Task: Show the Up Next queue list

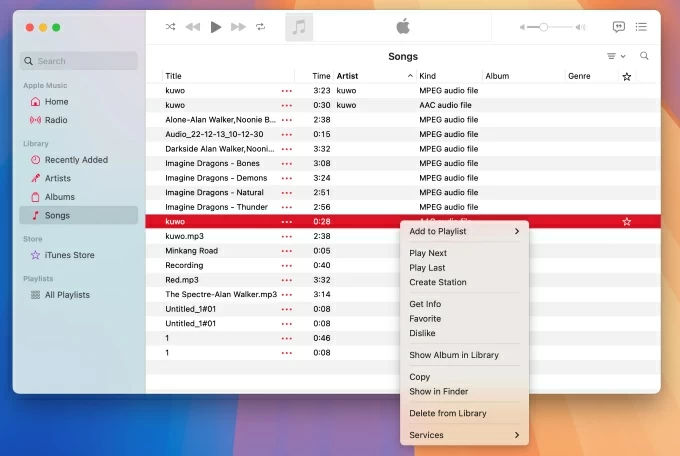Action: click(641, 27)
